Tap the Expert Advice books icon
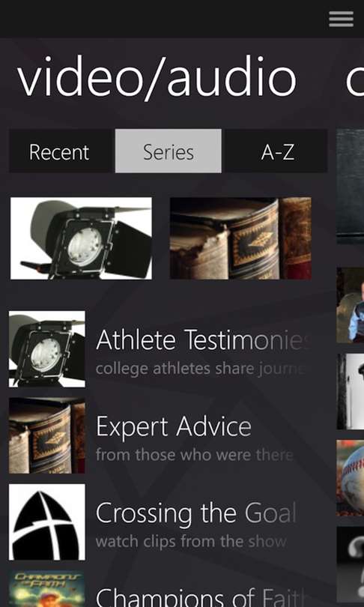This screenshot has width=364, height=607. pos(47,435)
